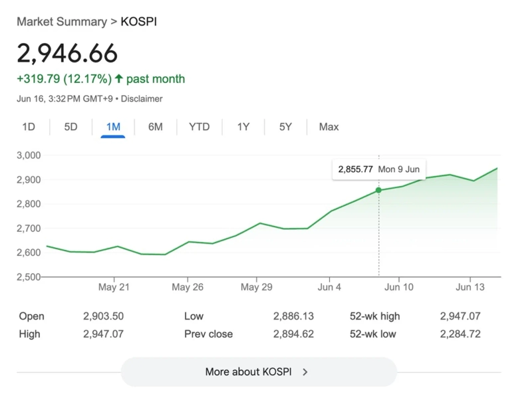This screenshot has width=532, height=404.
Task: Switch chart to YTD range
Action: 199,126
